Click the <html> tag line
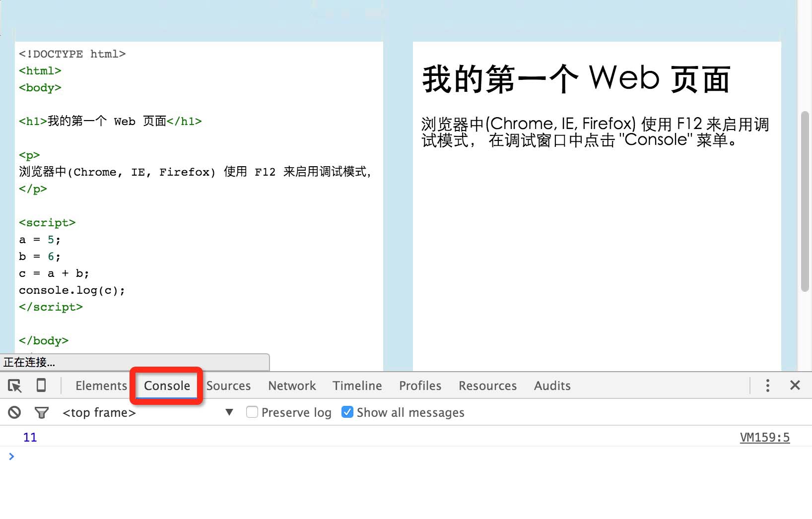 [40, 71]
